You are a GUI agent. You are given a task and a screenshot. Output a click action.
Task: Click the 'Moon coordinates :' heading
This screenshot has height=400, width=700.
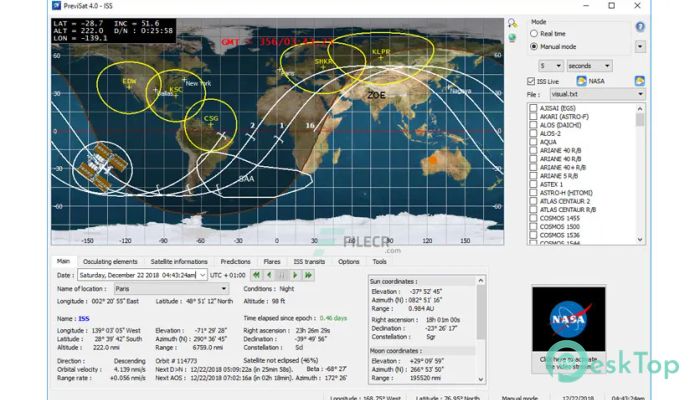[395, 351]
